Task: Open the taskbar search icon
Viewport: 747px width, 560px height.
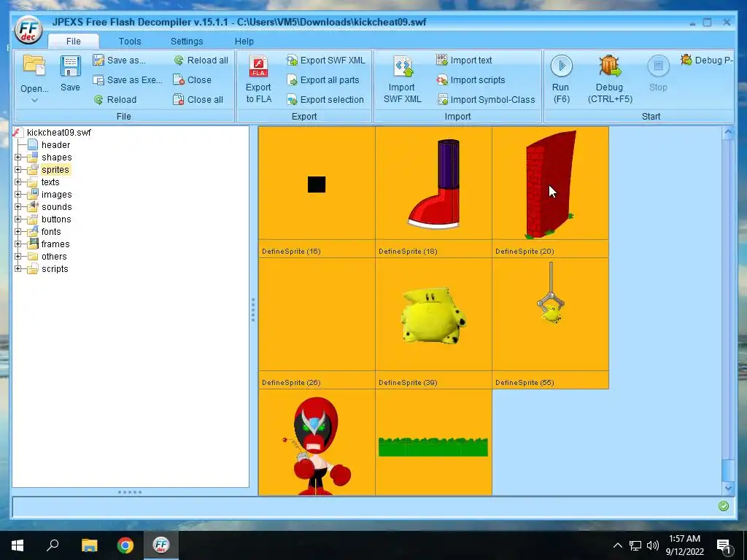Action: coord(53,545)
